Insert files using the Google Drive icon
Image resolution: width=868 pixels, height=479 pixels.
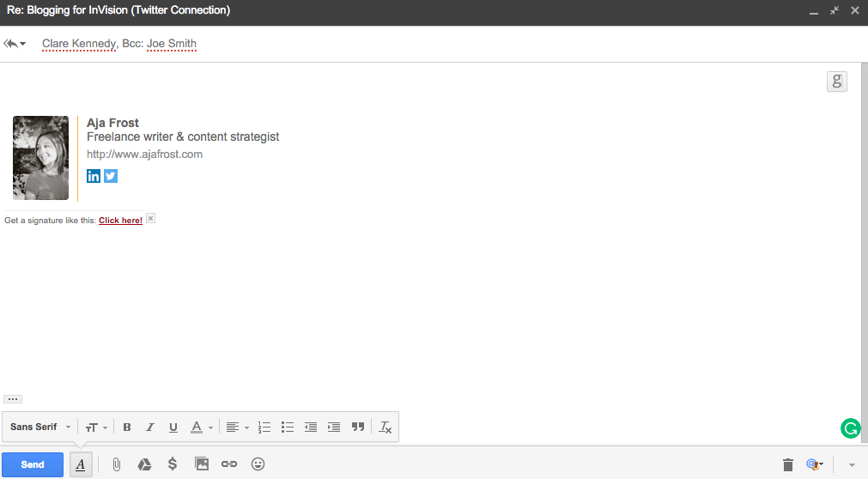click(x=144, y=464)
